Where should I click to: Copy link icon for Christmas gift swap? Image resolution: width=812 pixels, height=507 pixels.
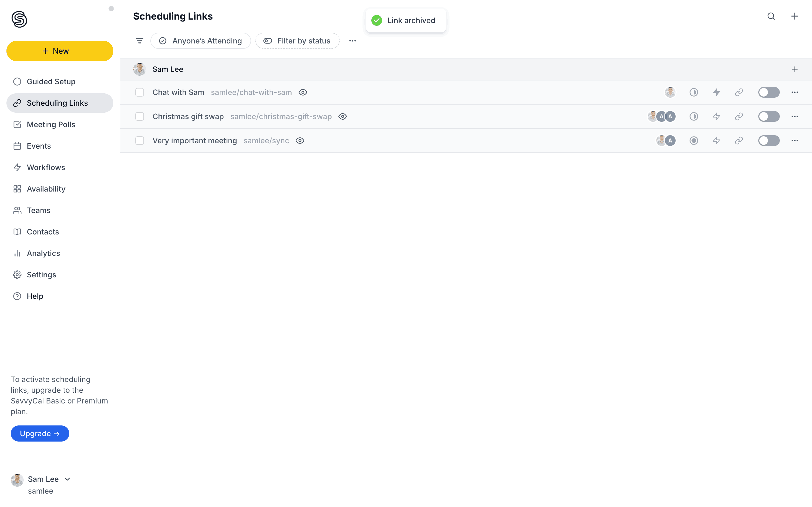(738, 116)
